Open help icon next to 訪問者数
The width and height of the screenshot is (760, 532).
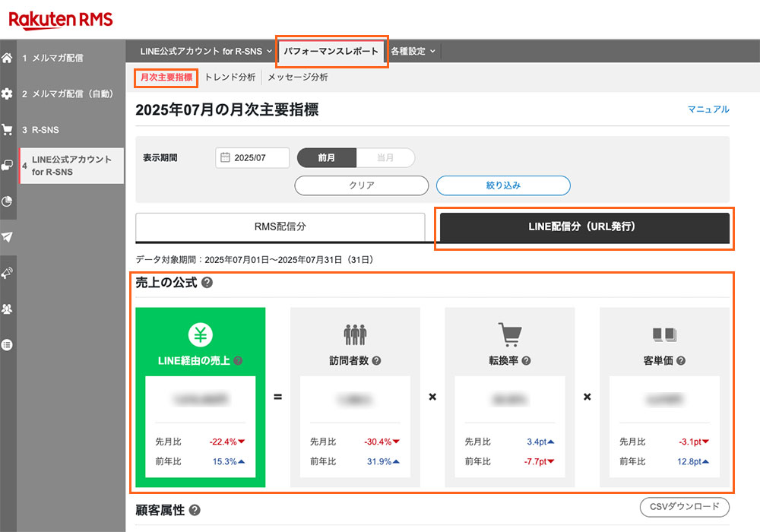(377, 360)
